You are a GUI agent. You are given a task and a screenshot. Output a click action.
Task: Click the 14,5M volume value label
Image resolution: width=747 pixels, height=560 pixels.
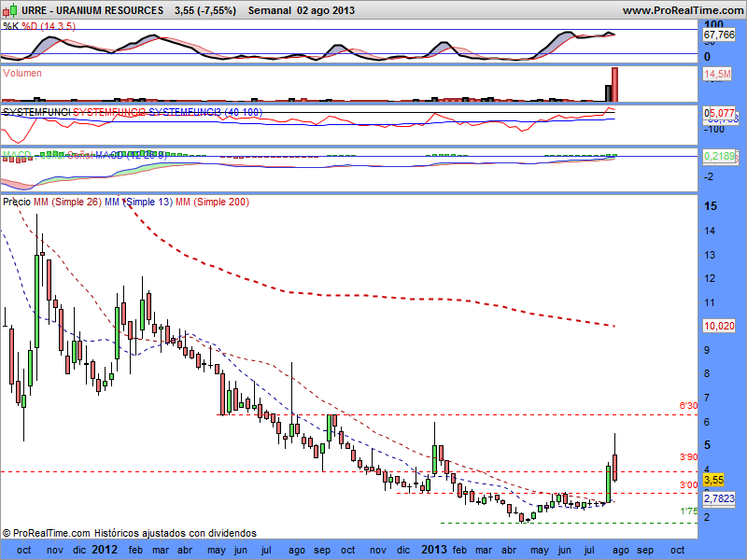point(717,74)
